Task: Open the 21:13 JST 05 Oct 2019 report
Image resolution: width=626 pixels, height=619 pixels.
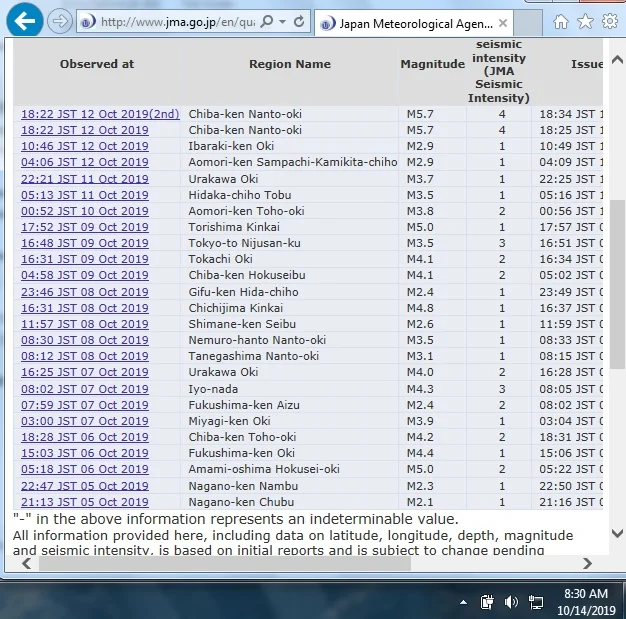Action: point(85,502)
